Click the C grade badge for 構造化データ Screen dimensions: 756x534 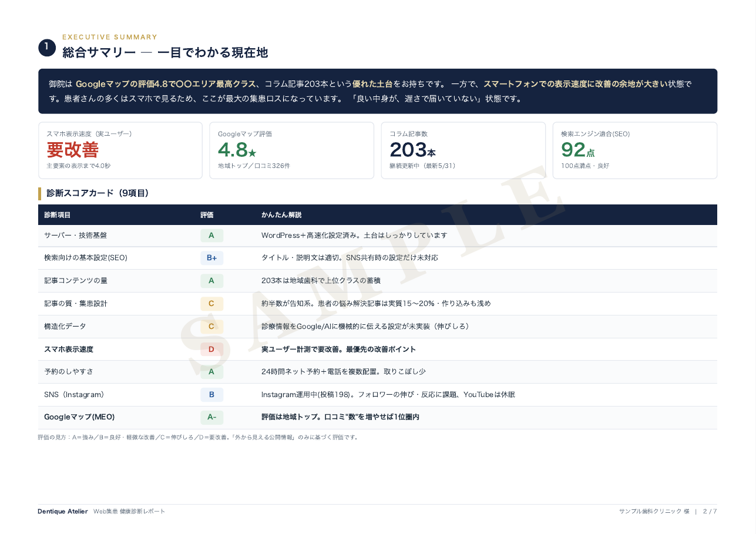click(211, 327)
